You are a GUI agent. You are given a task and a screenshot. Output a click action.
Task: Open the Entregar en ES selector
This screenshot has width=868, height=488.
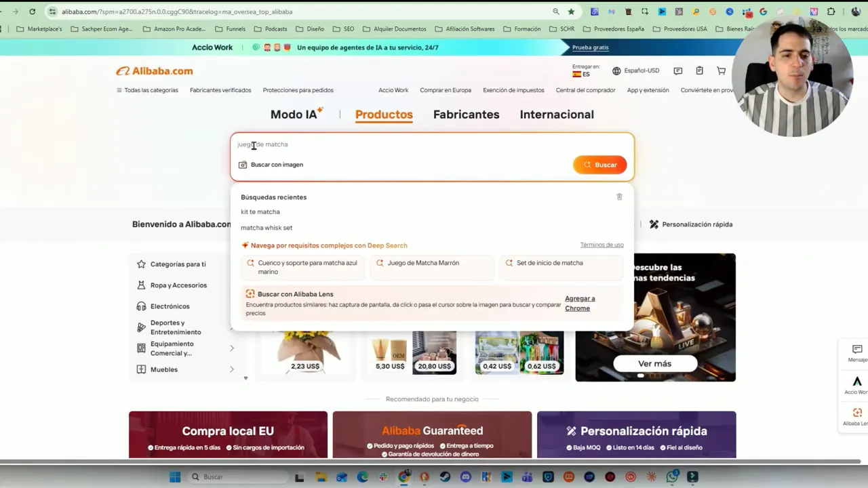pyautogui.click(x=586, y=70)
